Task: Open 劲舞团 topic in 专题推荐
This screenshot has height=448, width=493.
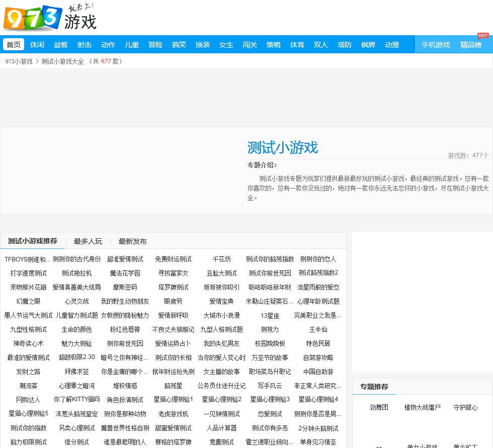Action: coord(379,407)
